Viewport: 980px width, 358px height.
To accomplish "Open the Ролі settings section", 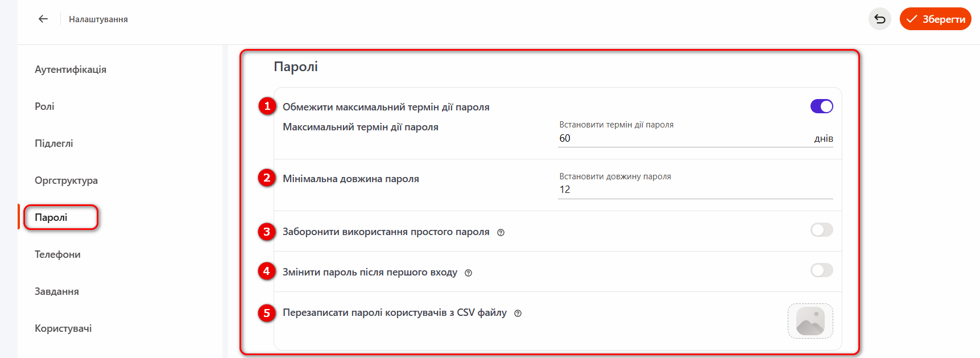I will [44, 106].
